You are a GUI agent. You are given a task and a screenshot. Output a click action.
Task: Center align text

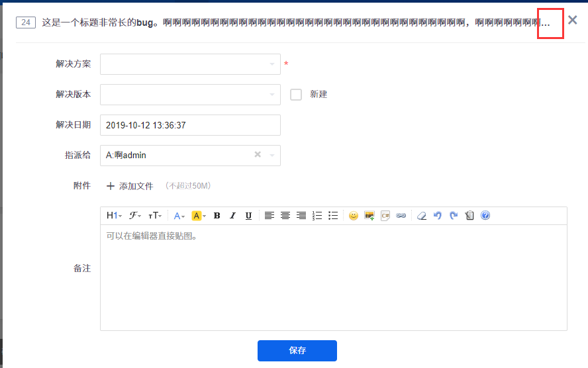click(285, 216)
